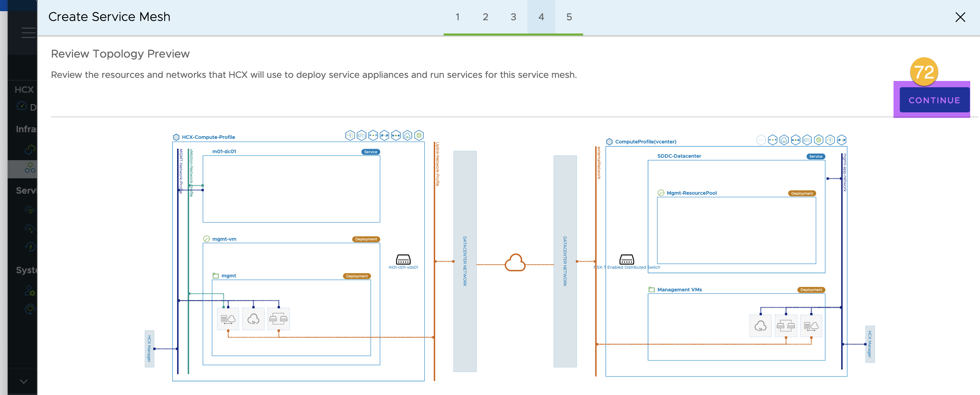The width and height of the screenshot is (980, 395).
Task: Click the folder icon beside mgmt
Action: (x=216, y=276)
